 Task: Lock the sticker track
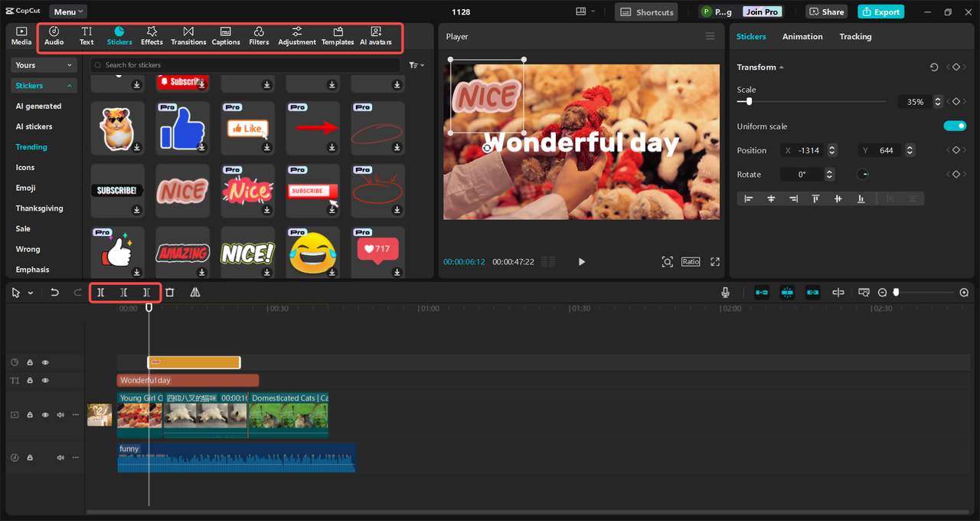pos(30,362)
